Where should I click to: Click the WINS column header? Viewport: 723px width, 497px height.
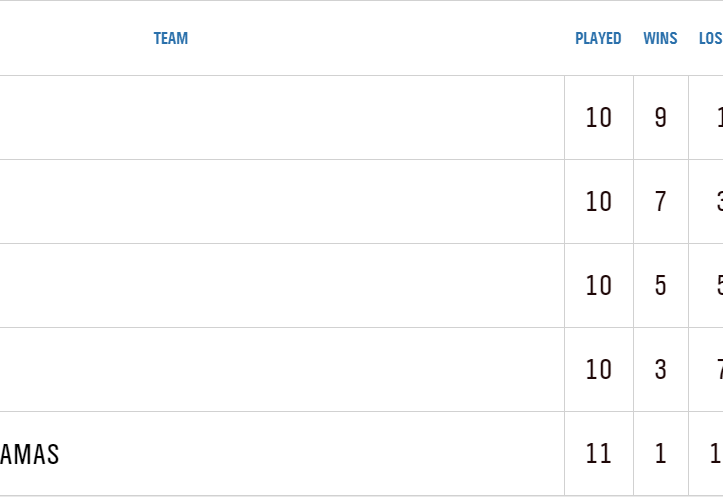pyautogui.click(x=660, y=39)
